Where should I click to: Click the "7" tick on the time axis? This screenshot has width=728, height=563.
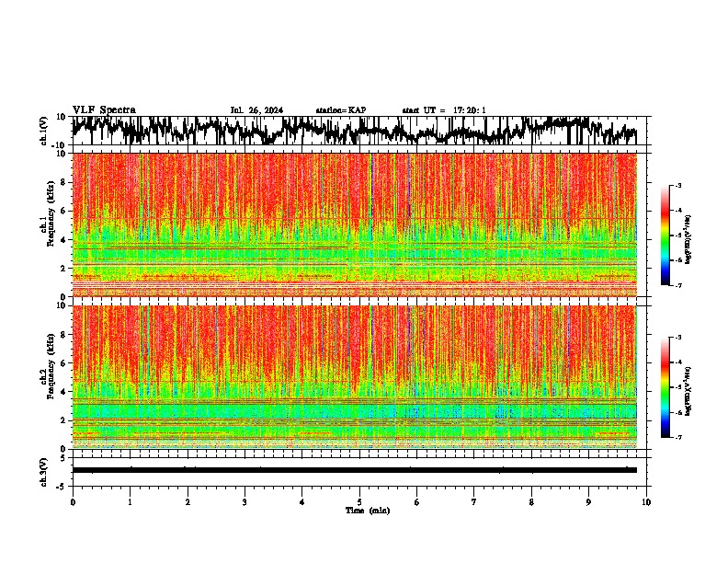click(474, 502)
